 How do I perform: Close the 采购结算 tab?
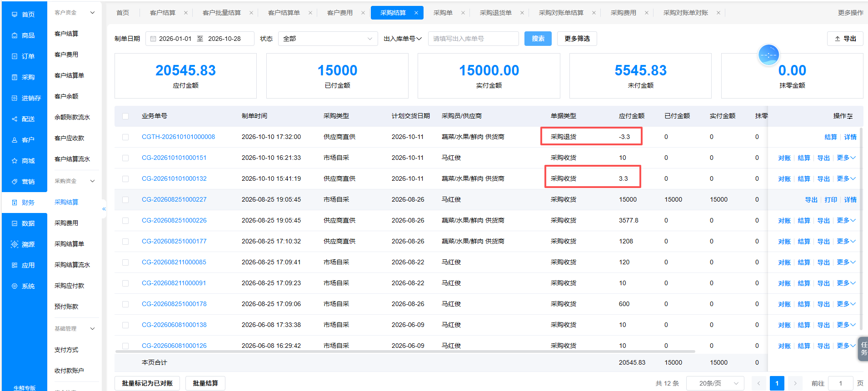416,13
